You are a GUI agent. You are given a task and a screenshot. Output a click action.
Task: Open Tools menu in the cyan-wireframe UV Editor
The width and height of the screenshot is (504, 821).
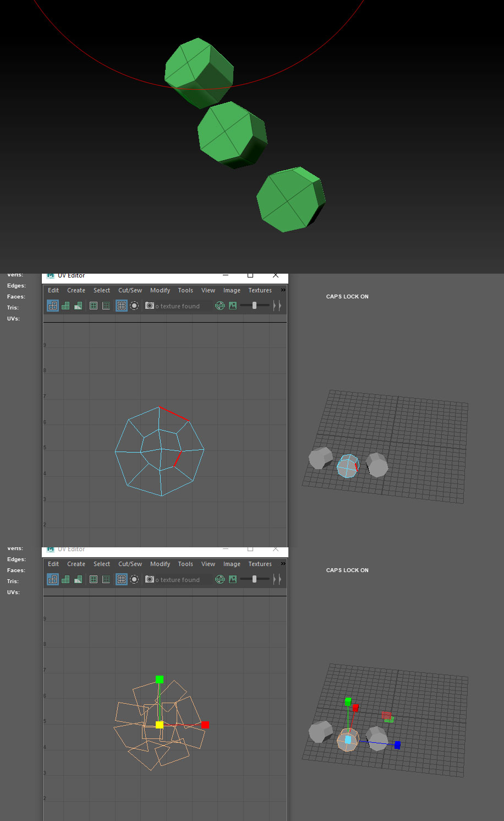[185, 290]
